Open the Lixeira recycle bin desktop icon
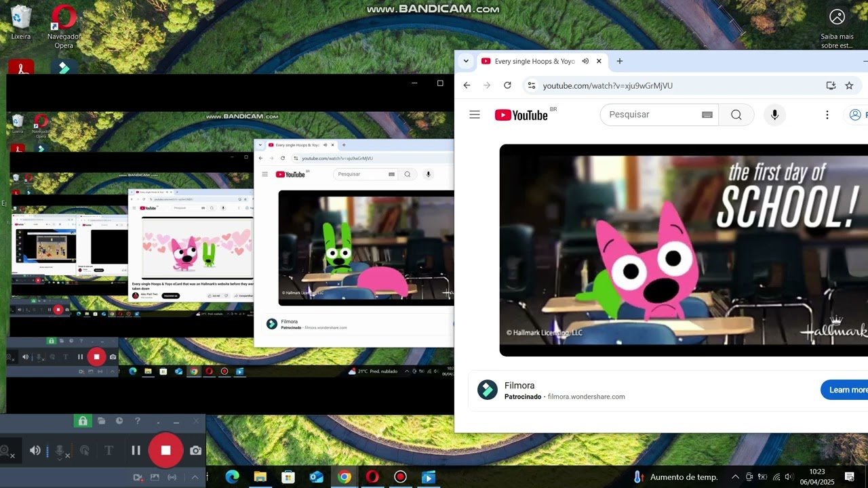868x488 pixels. click(21, 22)
